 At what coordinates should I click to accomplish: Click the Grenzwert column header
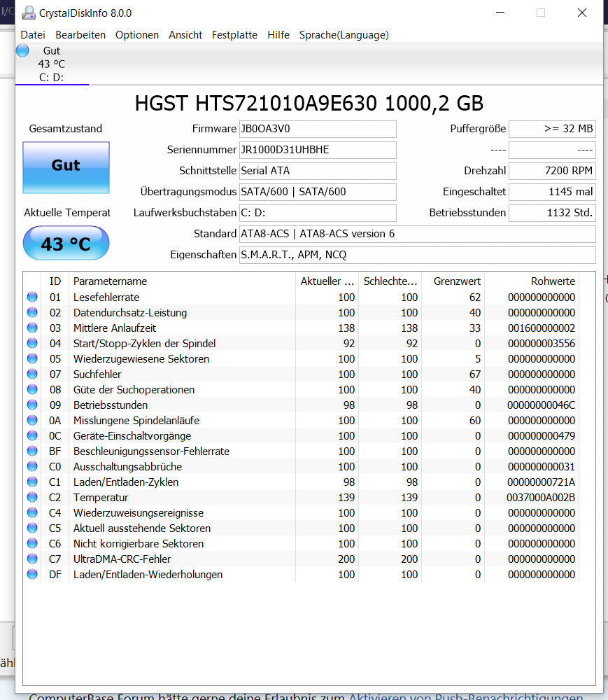[x=453, y=281]
